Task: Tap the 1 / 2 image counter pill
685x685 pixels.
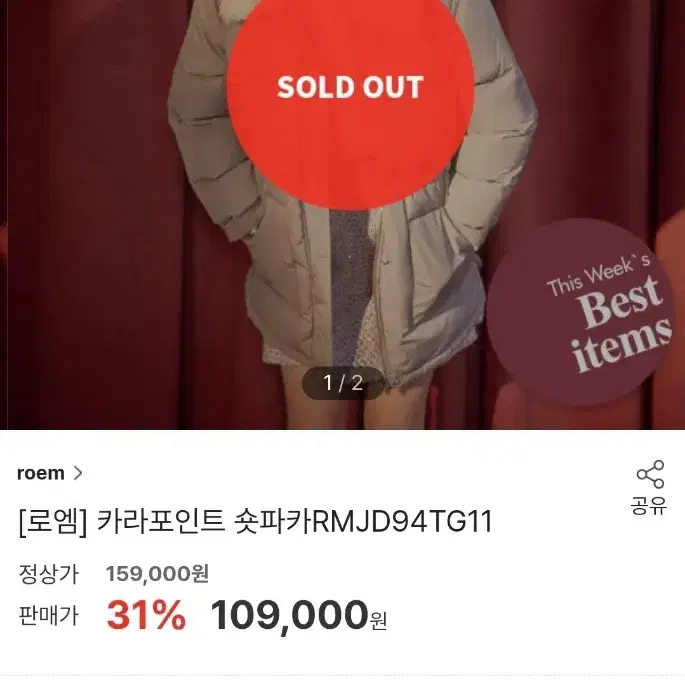Action: pyautogui.click(x=343, y=383)
